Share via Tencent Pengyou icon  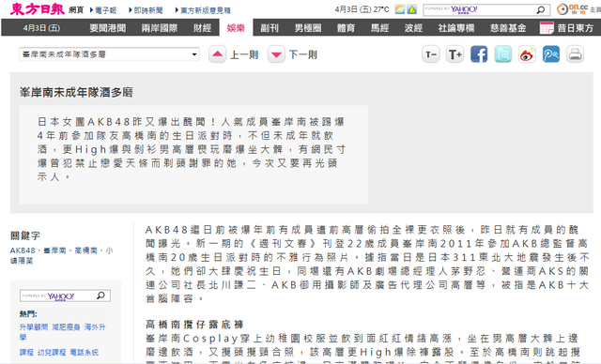551,54
